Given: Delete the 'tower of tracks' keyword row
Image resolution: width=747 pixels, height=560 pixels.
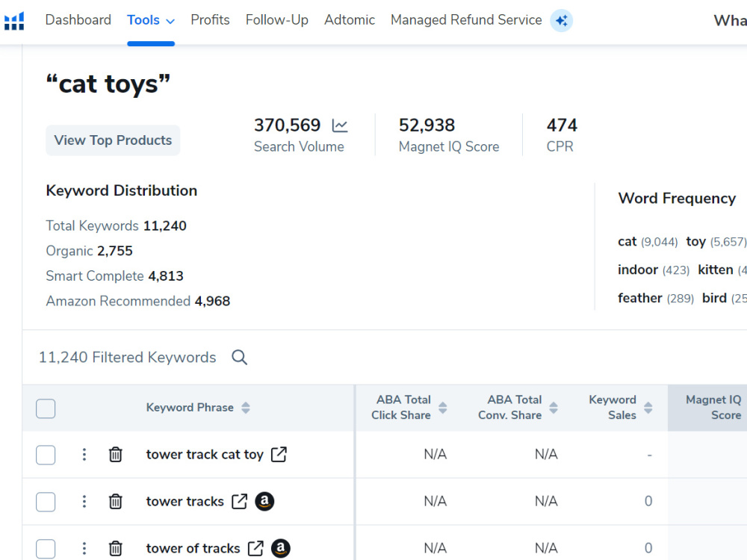Looking at the screenshot, I should point(115,548).
